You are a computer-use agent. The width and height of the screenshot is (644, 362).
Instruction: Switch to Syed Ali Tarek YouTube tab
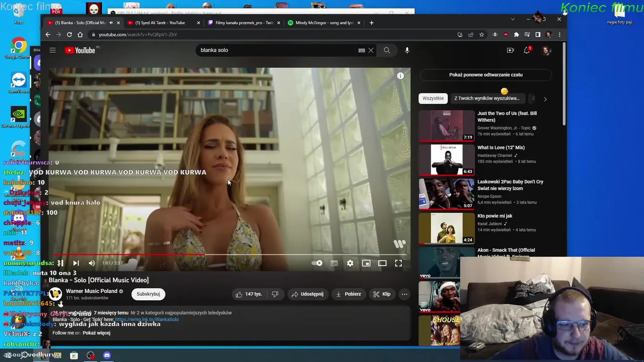(160, 23)
